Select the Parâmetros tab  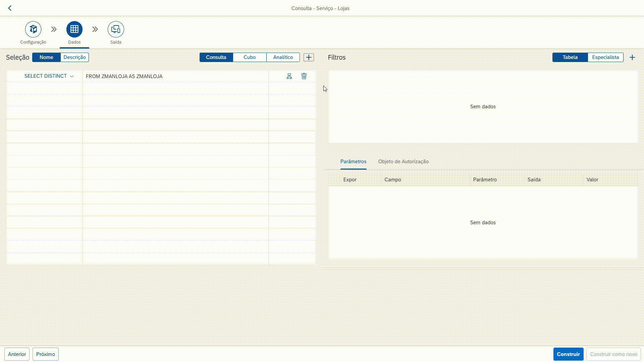pyautogui.click(x=353, y=162)
